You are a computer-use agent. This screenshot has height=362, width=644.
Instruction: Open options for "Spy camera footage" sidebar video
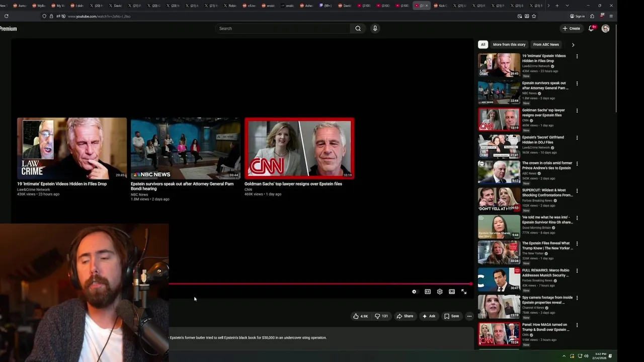(577, 298)
